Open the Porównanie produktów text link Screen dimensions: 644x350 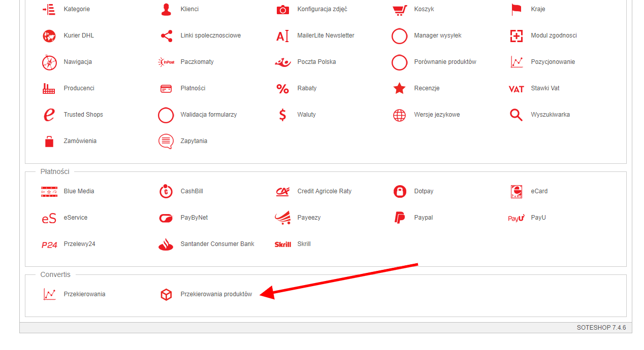pyautogui.click(x=445, y=62)
